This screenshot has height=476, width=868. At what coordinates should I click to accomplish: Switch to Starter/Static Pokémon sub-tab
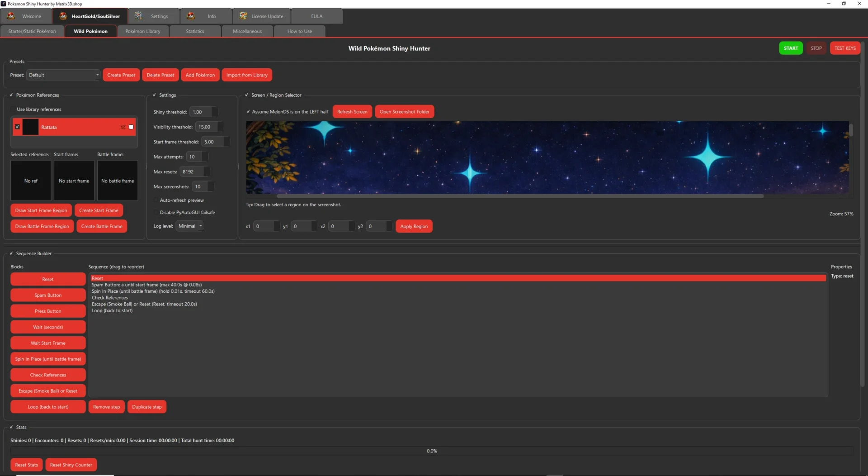pos(32,31)
